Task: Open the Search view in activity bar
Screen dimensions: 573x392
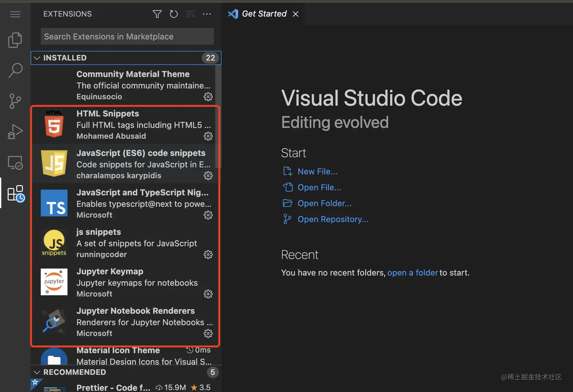Action: (15, 70)
